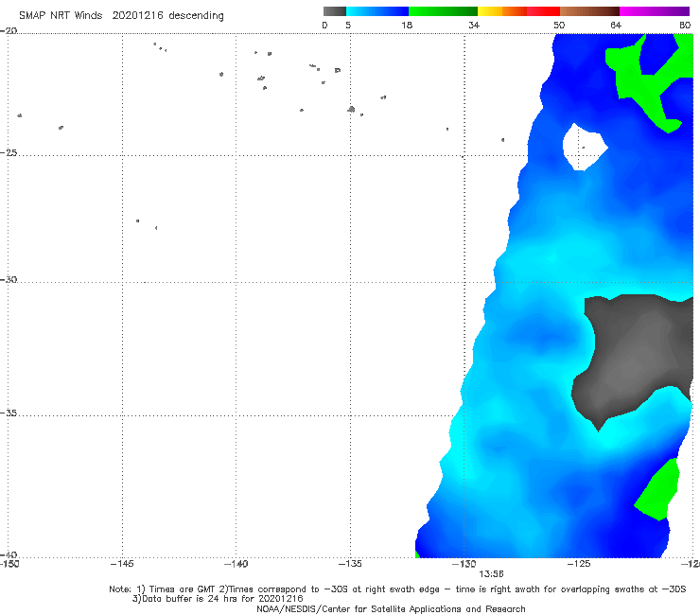Click the 'SMAP NRT Winds 20201216 descending' title
This screenshot has height=615, width=700.
coord(121,16)
